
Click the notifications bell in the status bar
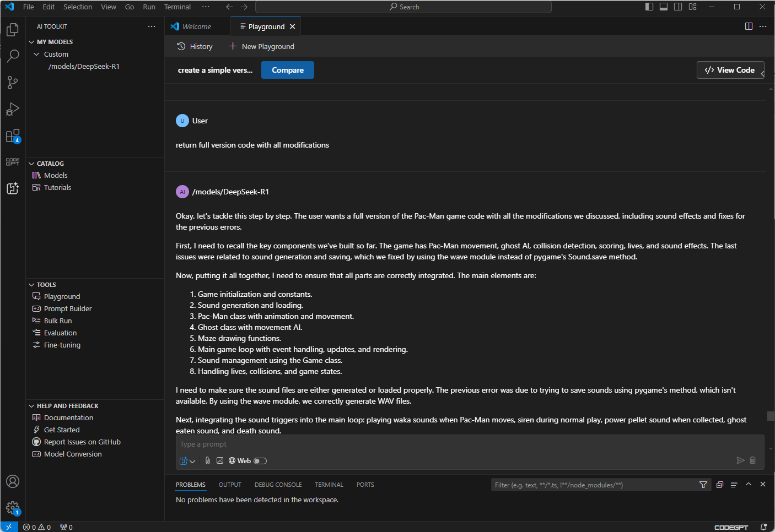tap(763, 527)
